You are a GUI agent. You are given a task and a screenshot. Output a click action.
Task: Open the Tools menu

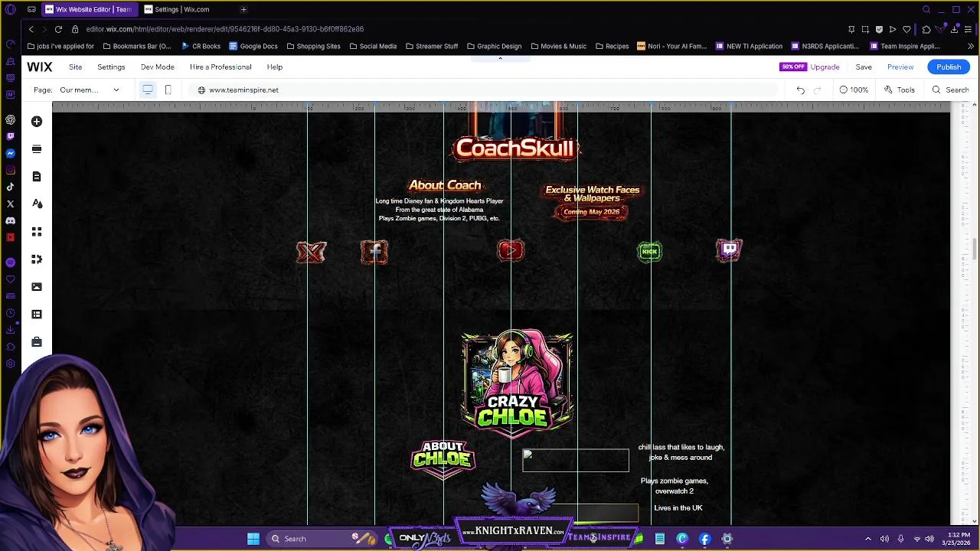(900, 90)
